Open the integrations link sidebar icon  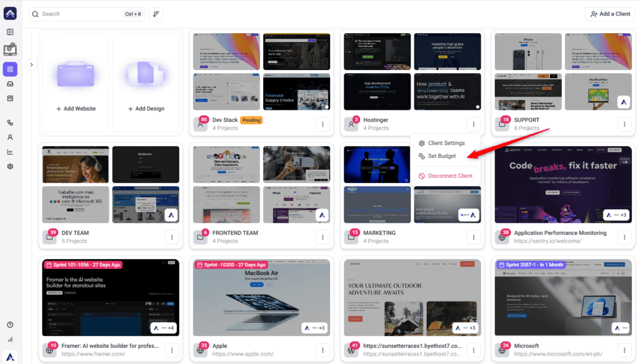10,123
